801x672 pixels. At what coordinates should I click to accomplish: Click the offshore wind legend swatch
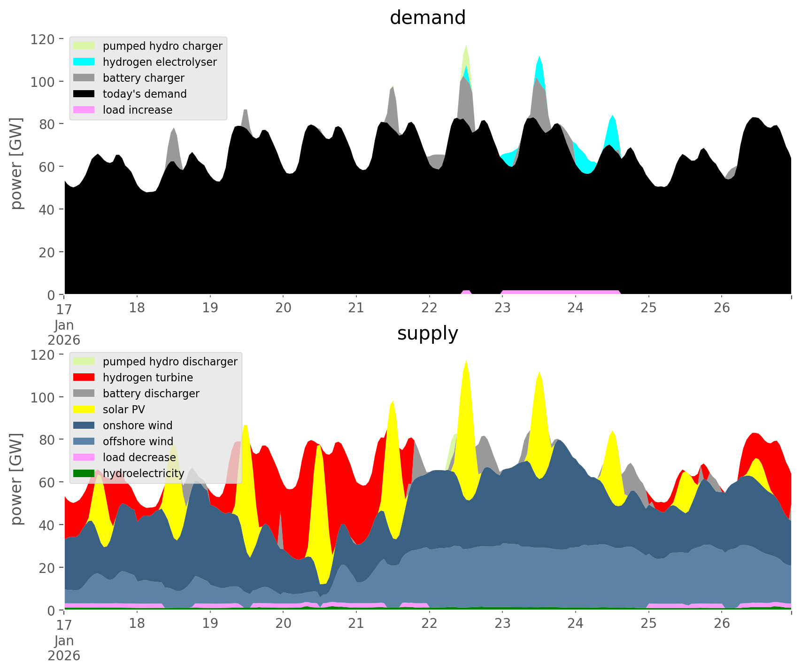[x=84, y=441]
